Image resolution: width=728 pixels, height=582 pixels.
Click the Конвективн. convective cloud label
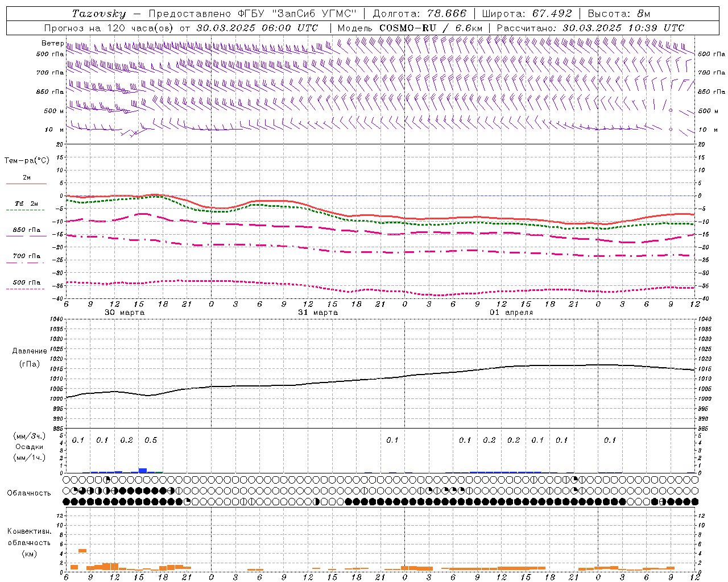pos(29,531)
